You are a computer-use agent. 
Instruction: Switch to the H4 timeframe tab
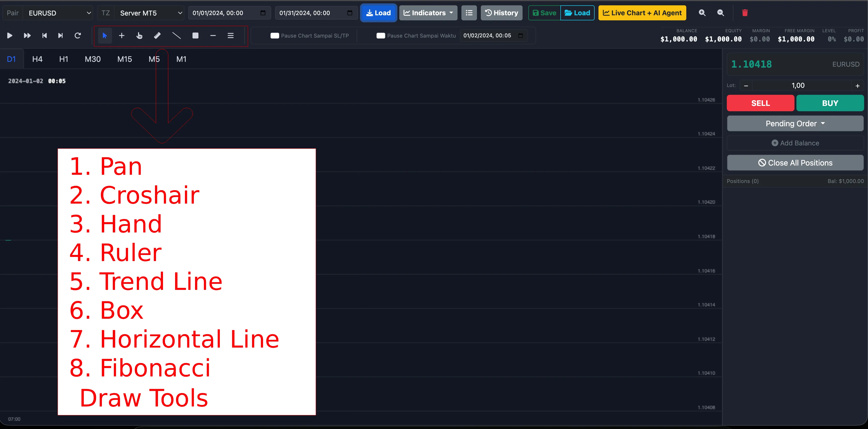click(37, 59)
